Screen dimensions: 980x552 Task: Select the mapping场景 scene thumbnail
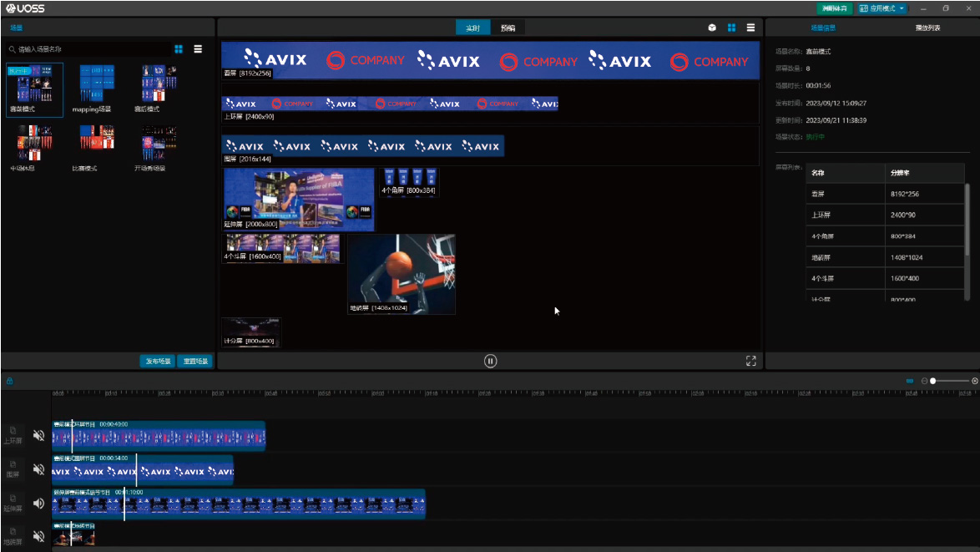click(91, 84)
